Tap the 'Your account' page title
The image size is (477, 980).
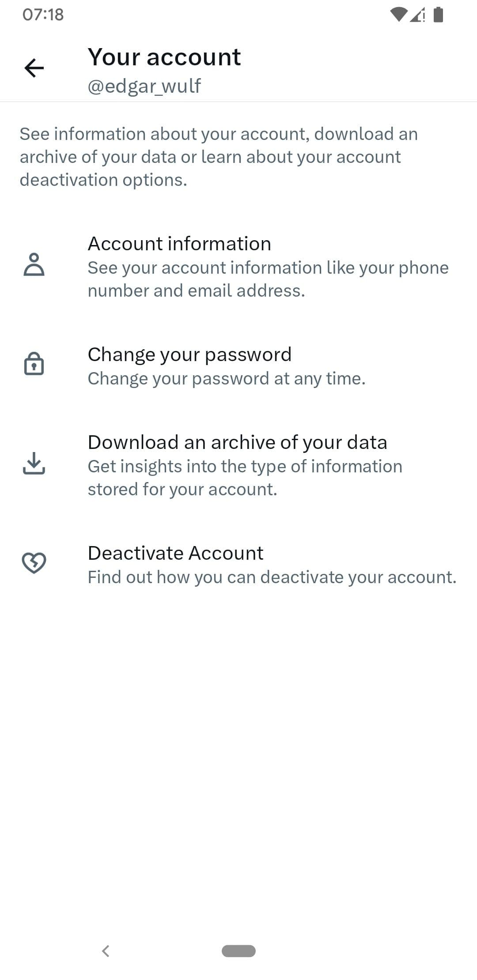coord(164,57)
